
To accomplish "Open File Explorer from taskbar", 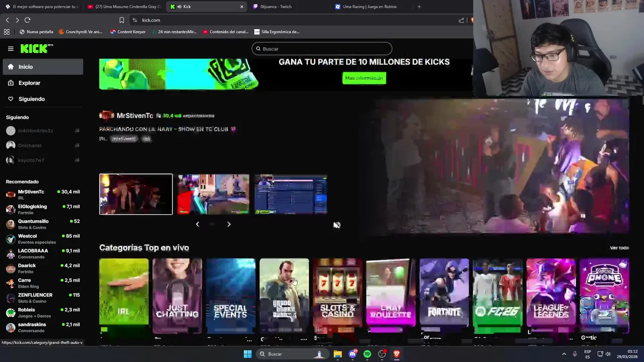I will tap(338, 354).
